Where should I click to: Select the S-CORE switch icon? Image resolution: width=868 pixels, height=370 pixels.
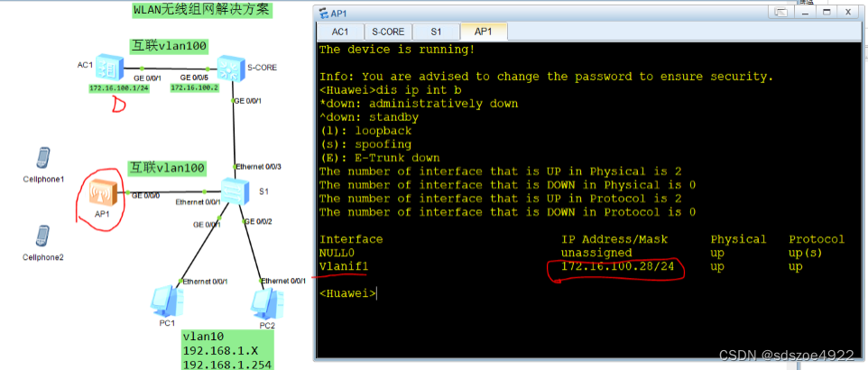[x=231, y=67]
